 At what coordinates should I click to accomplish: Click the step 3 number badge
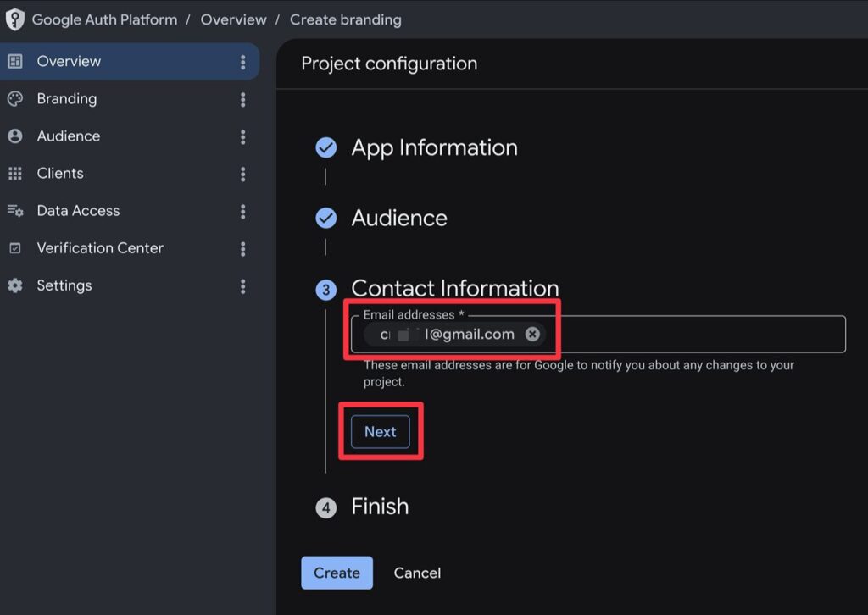tap(326, 290)
